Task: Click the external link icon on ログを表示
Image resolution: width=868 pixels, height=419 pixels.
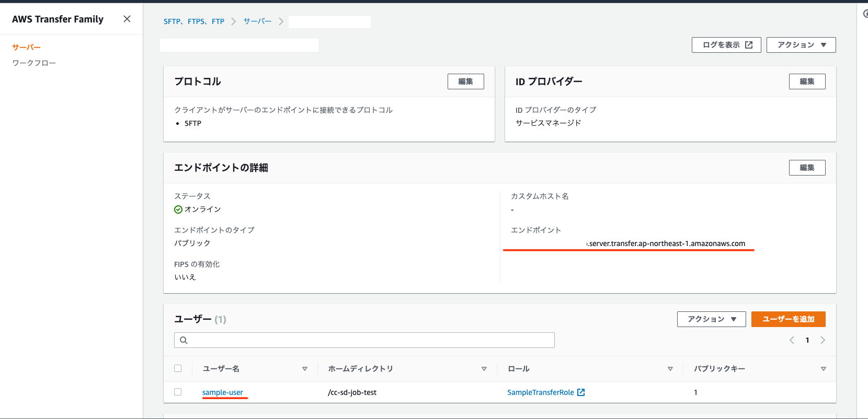Action: coord(749,45)
